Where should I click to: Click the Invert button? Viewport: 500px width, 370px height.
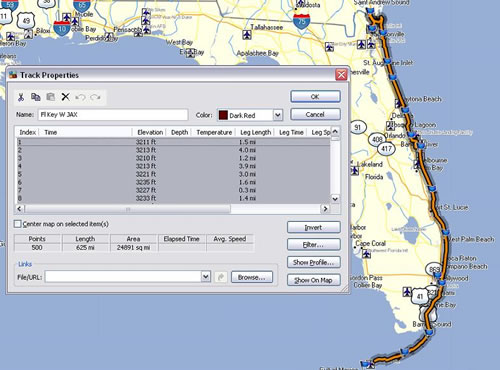314,227
